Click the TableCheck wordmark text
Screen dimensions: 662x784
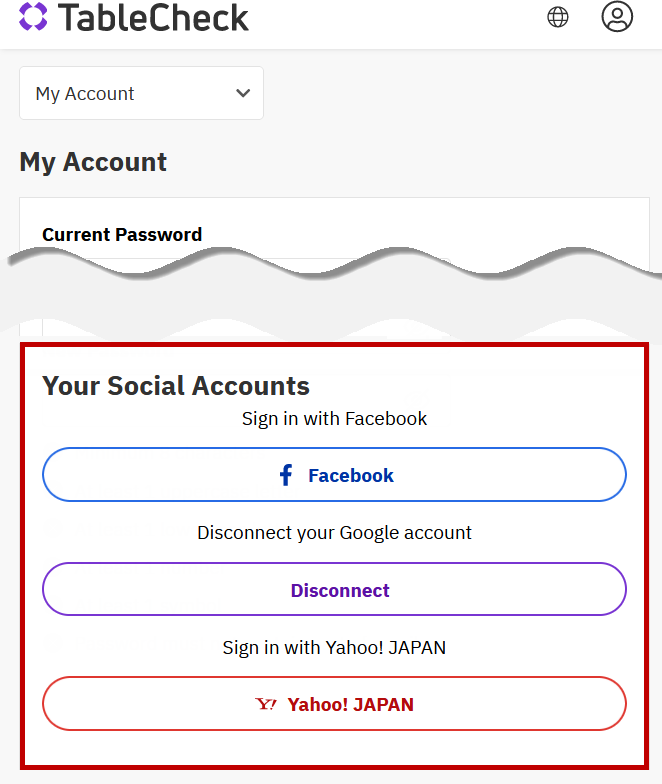154,17
